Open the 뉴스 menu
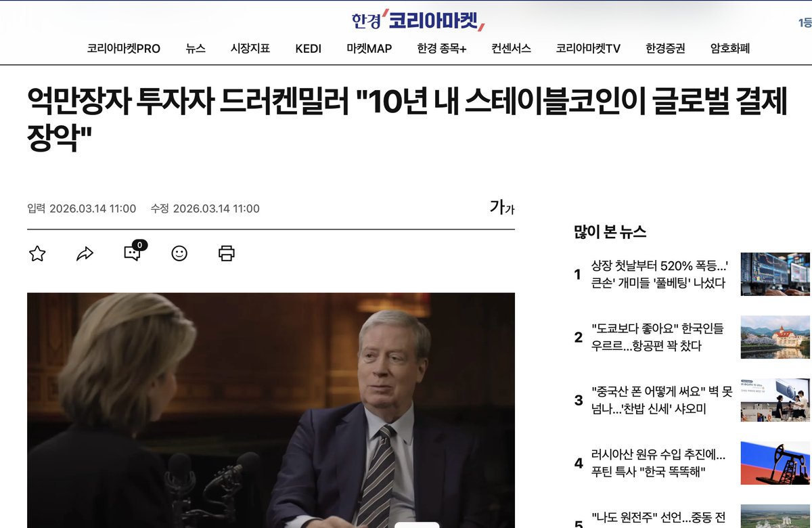This screenshot has height=528, width=812. tap(196, 49)
